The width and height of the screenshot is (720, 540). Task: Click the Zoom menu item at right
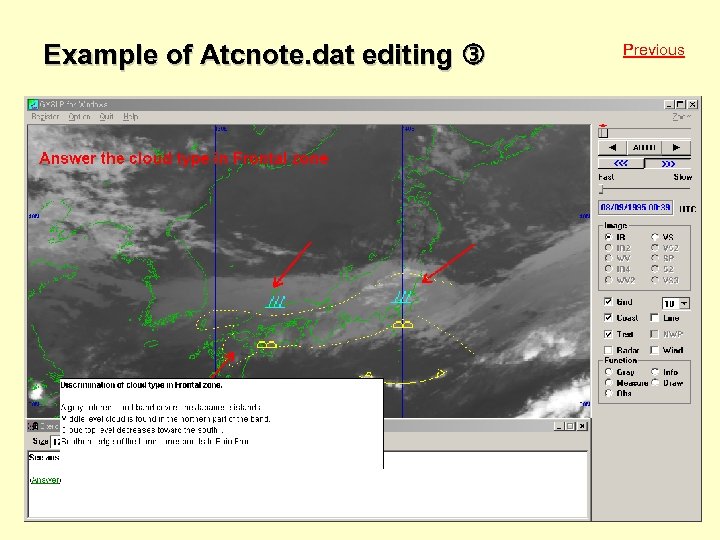(x=682, y=117)
